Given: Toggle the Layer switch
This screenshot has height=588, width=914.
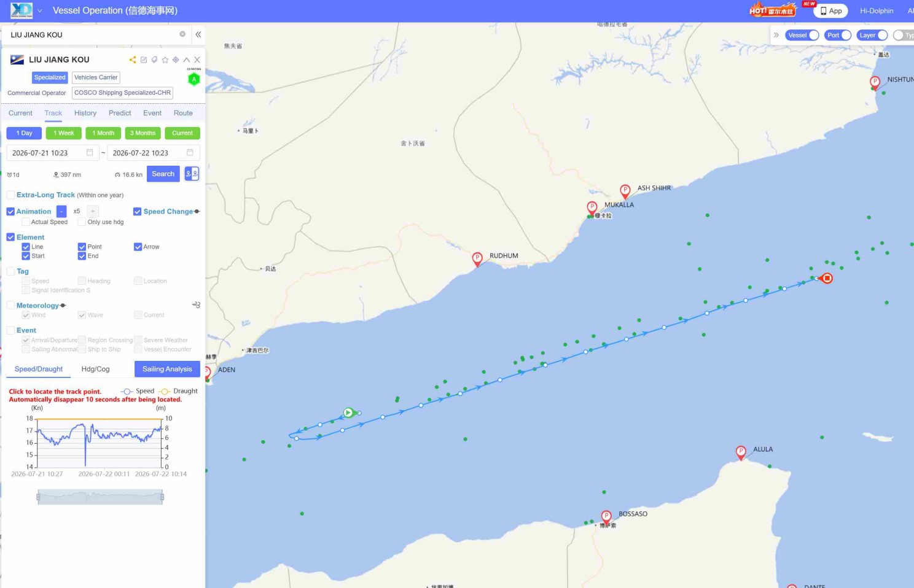Looking at the screenshot, I should pos(872,35).
